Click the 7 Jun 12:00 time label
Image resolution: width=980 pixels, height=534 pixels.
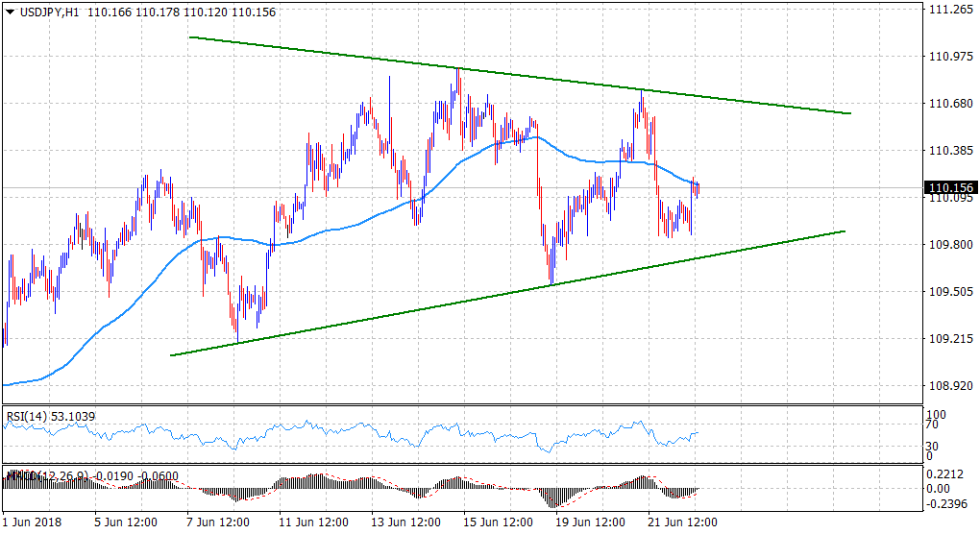coord(217,522)
